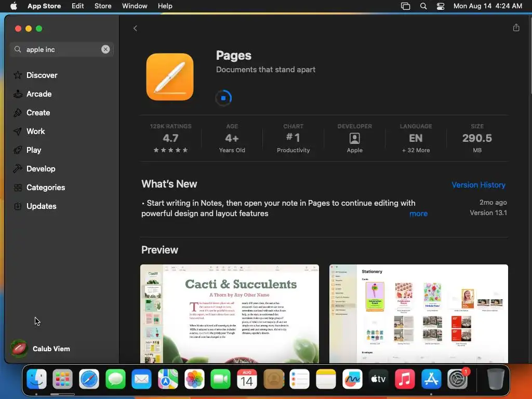This screenshot has height=399, width=532.
Task: Click the window scrollbar
Action: (x=530, y=56)
